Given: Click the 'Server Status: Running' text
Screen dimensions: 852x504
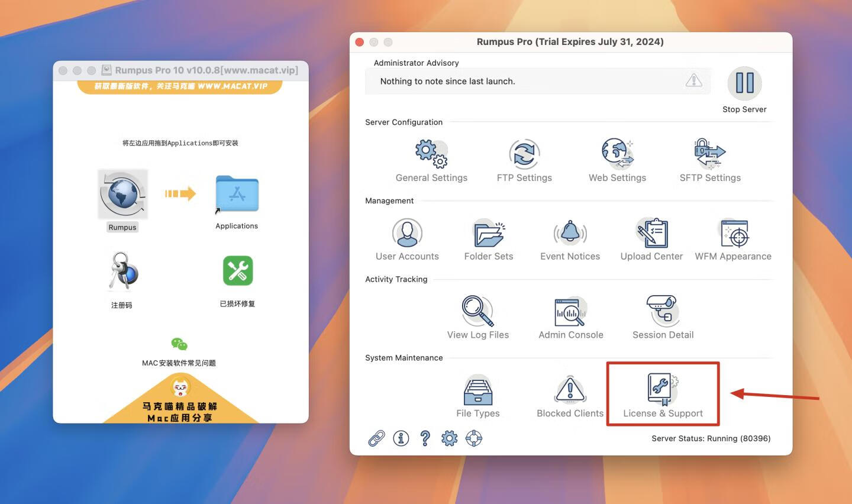Looking at the screenshot, I should point(711,438).
